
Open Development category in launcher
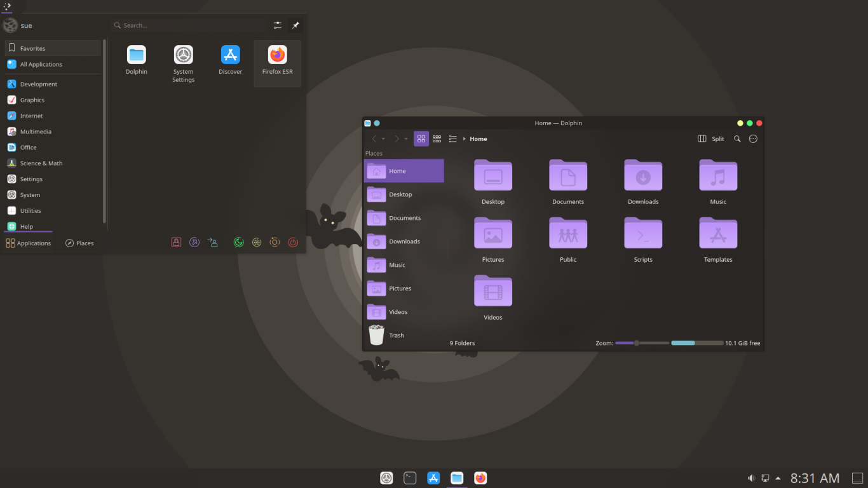point(53,84)
